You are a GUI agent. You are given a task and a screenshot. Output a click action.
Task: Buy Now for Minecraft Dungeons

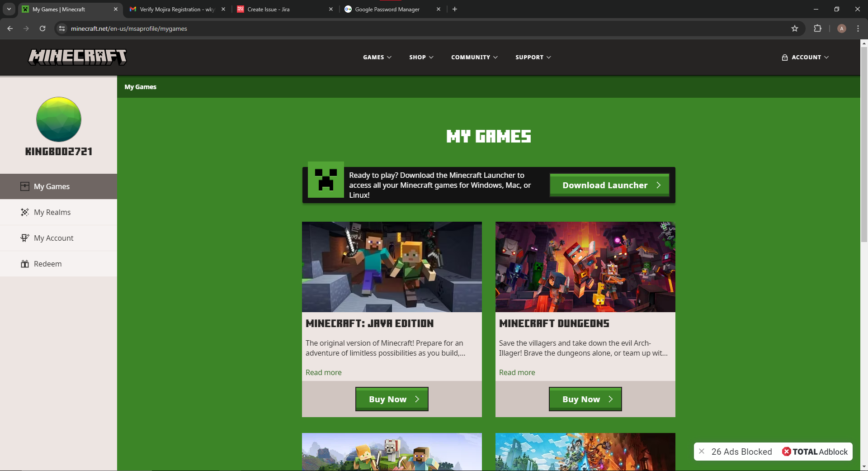pos(585,399)
